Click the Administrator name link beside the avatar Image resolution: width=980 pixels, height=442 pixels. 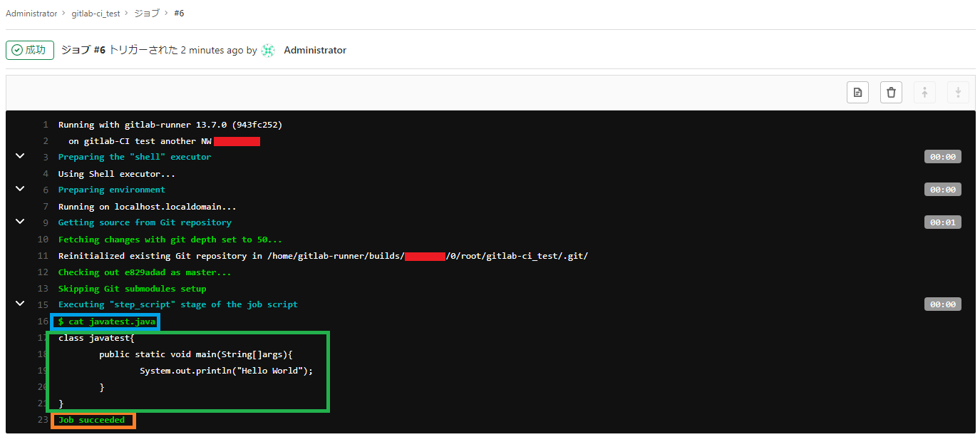[x=315, y=50]
